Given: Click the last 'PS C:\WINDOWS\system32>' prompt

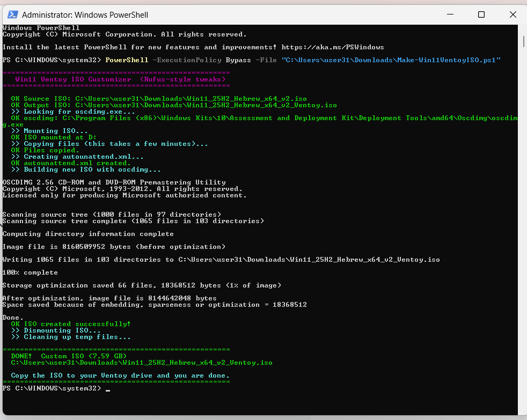Looking at the screenshot, I should pyautogui.click(x=52, y=388).
